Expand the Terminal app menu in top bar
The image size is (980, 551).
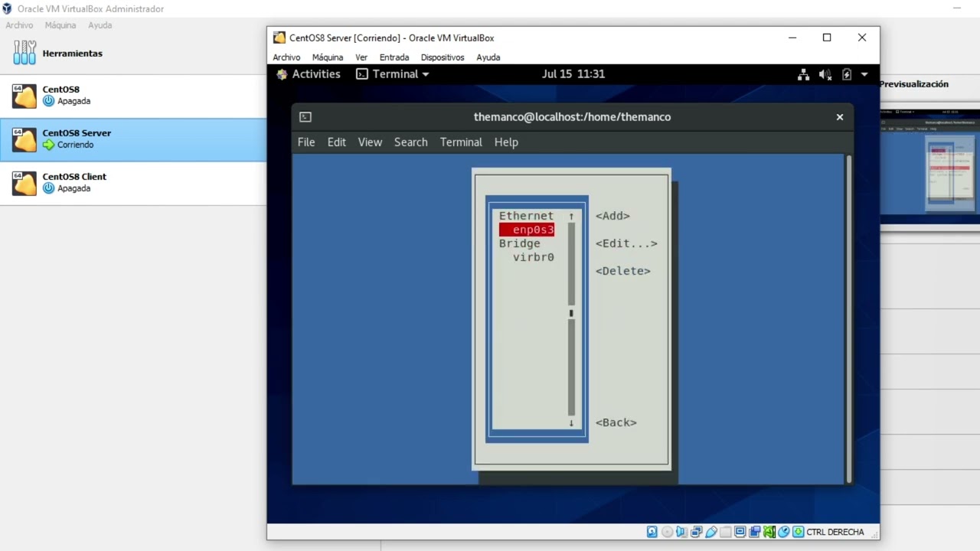tap(393, 74)
